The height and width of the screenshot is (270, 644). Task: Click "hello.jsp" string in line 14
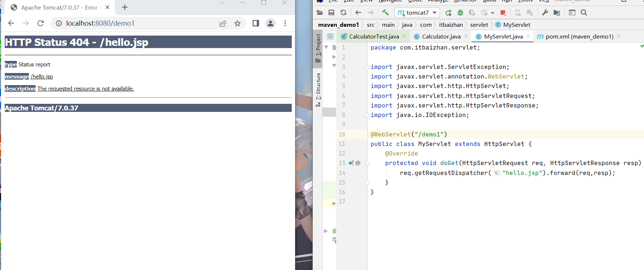[x=522, y=173]
